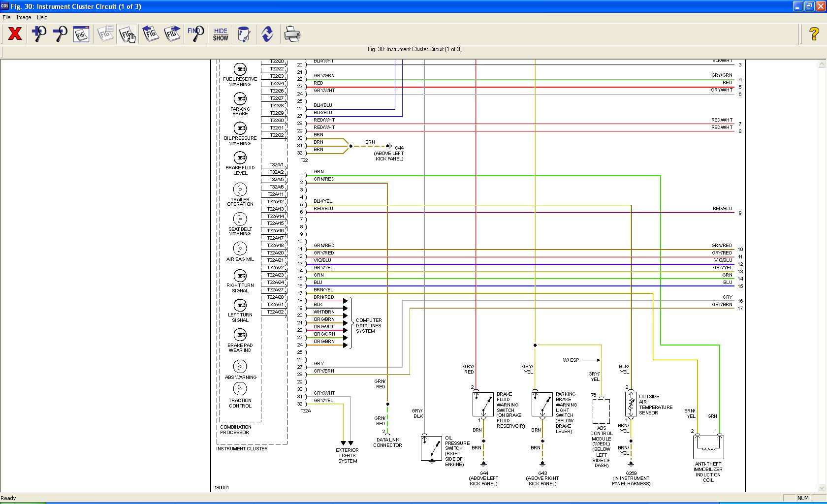Click the paint bucket wire color icon
This screenshot has height=504, width=827.
[x=244, y=34]
